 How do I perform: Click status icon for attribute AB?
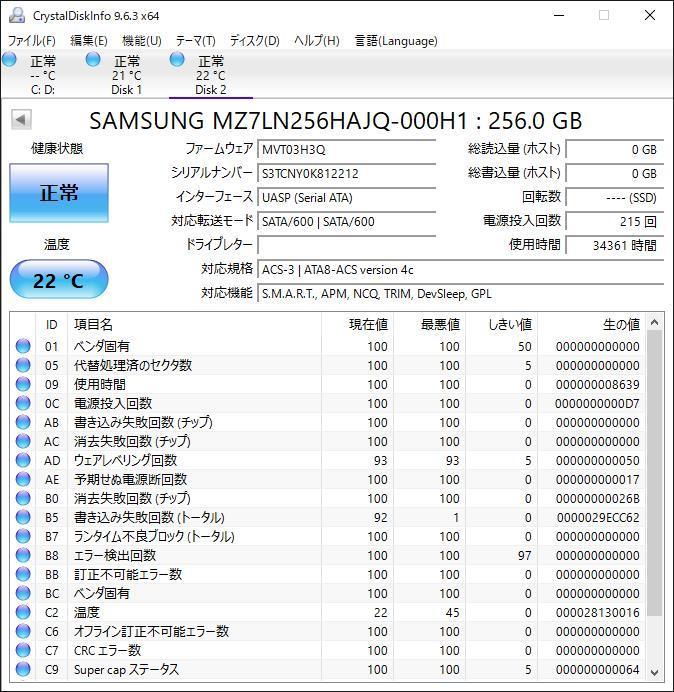click(23, 422)
